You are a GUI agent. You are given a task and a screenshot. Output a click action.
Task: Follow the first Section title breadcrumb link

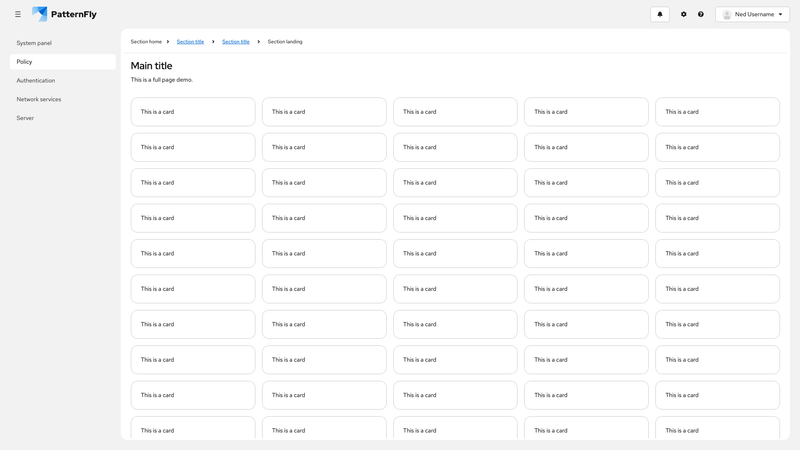pos(190,42)
